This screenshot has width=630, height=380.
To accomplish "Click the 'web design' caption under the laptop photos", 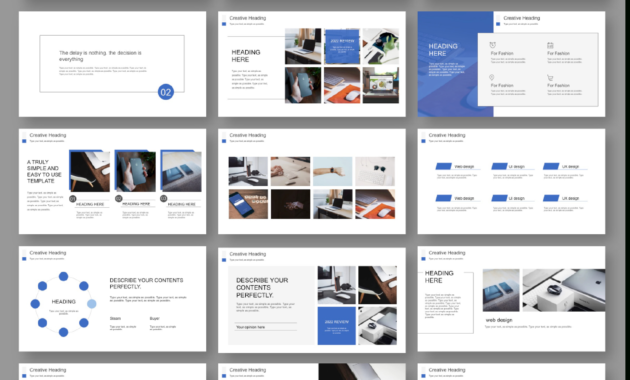I will click(x=499, y=320).
